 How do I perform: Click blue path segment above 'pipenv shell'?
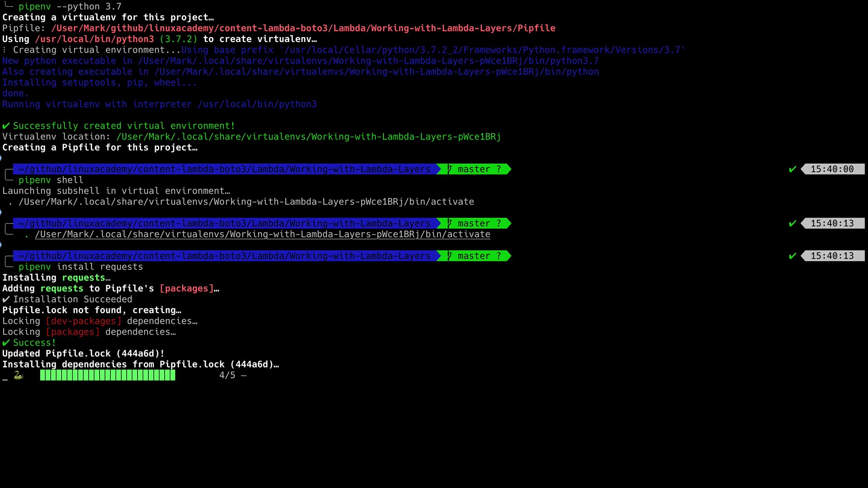pyautogui.click(x=224, y=169)
